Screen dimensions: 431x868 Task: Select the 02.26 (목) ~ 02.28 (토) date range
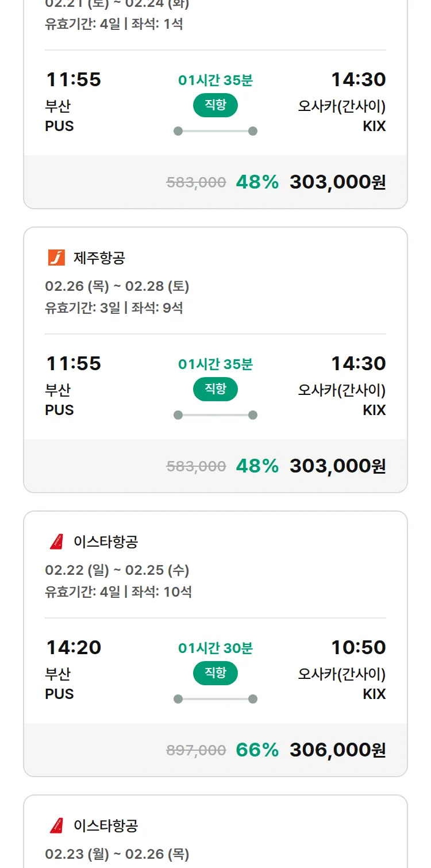tap(117, 286)
